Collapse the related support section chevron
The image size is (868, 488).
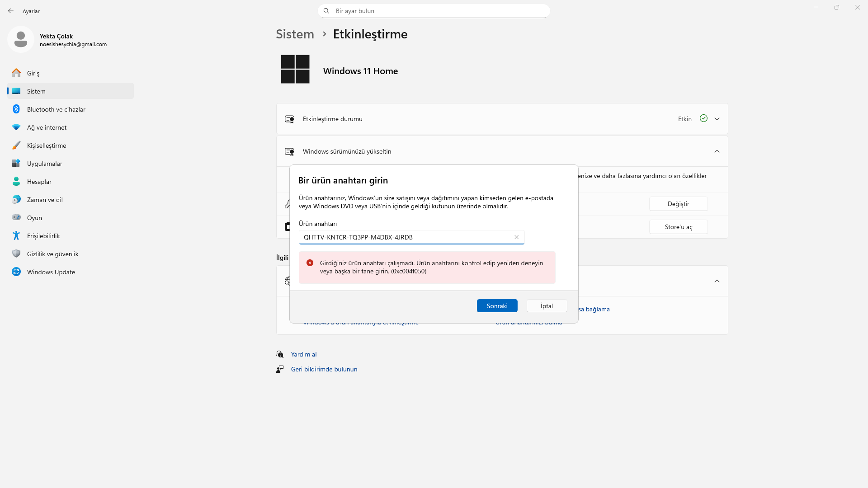717,281
